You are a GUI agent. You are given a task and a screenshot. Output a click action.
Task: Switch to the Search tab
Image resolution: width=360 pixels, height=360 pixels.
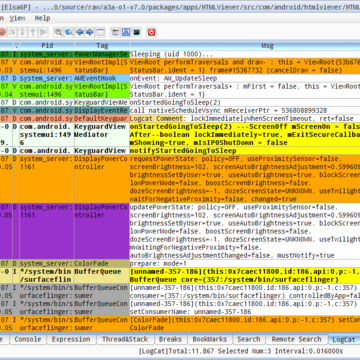coord(249,339)
